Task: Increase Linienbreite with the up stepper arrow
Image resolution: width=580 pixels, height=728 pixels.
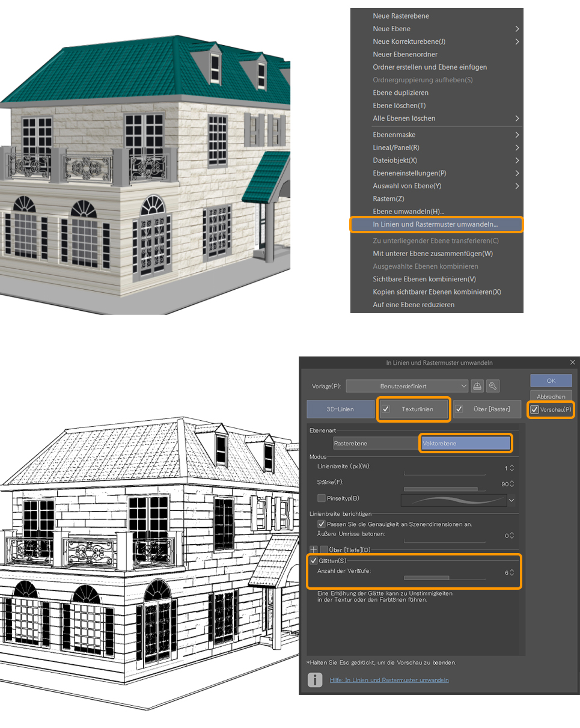Action: coord(512,465)
